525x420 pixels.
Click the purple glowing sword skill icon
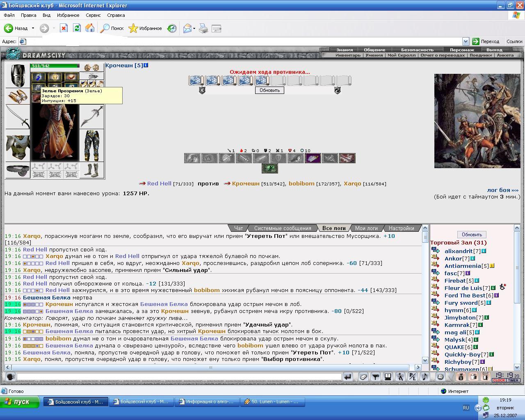(313, 158)
